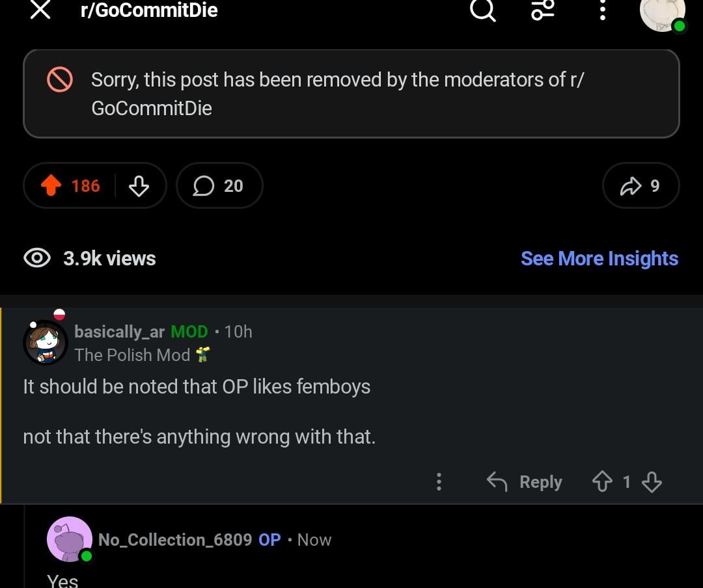Share the post via the arrow button
Image resolution: width=703 pixels, height=588 pixels.
pyautogui.click(x=641, y=186)
